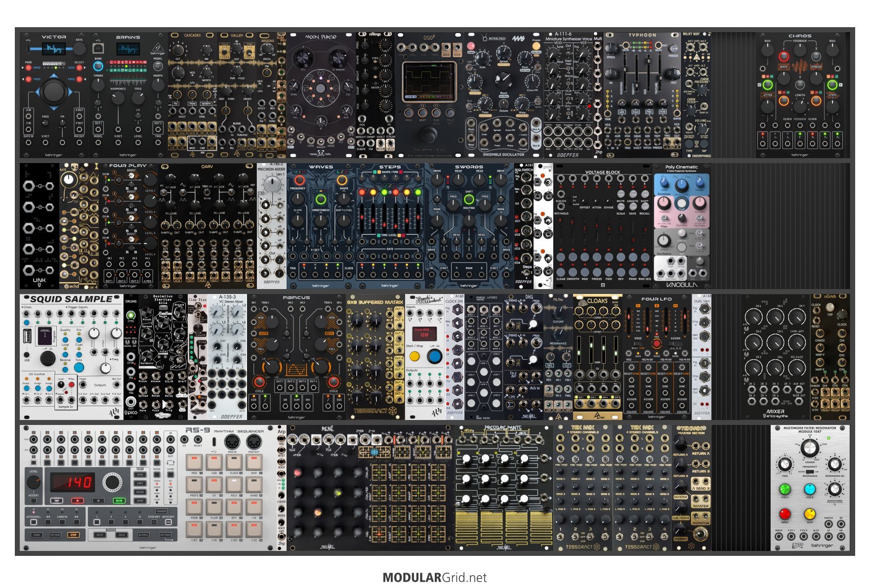Select SONG mode on RS-9

pyautogui.click(x=37, y=535)
